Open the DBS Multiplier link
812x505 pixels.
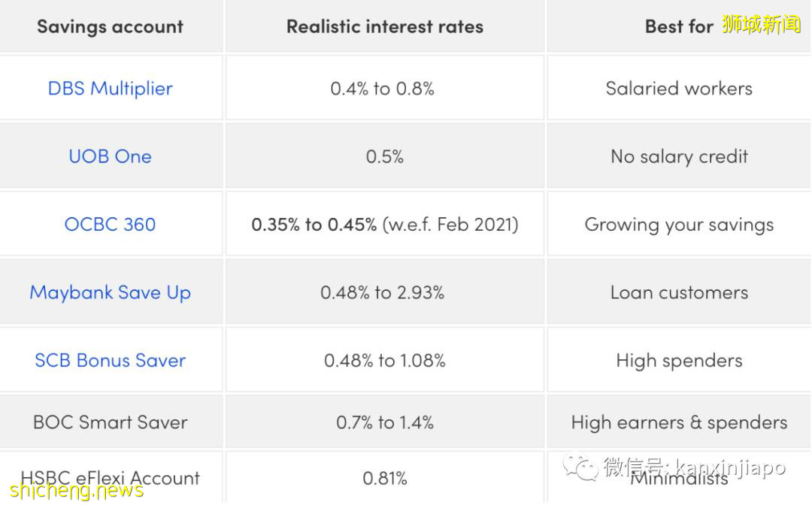[111, 89]
